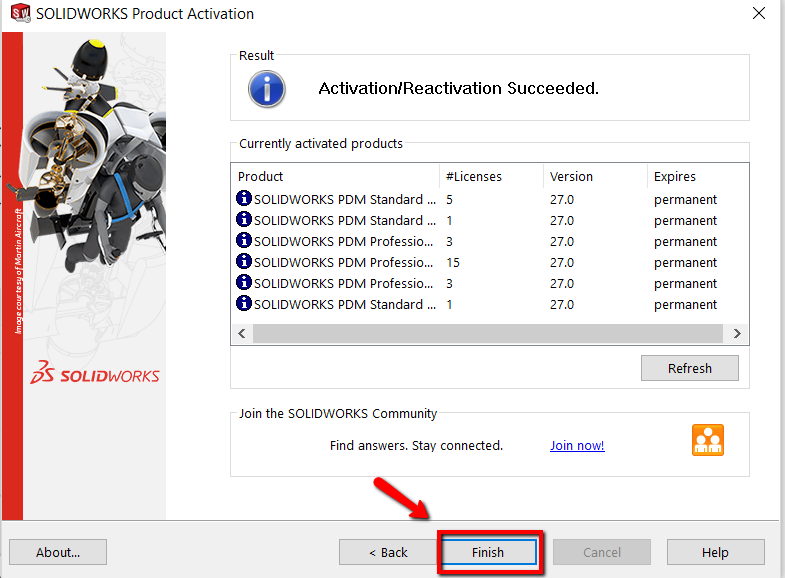Click the DS SOLIDWORKS logo in sidebar

(x=95, y=373)
